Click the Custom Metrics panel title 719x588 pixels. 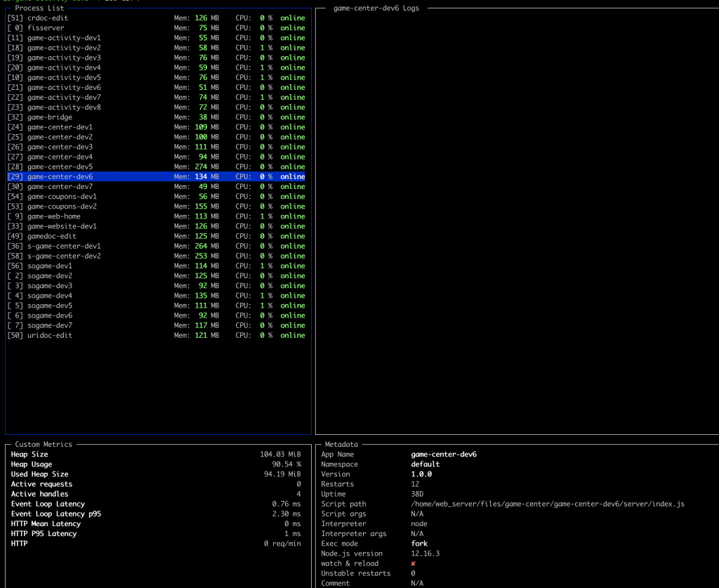(44, 444)
